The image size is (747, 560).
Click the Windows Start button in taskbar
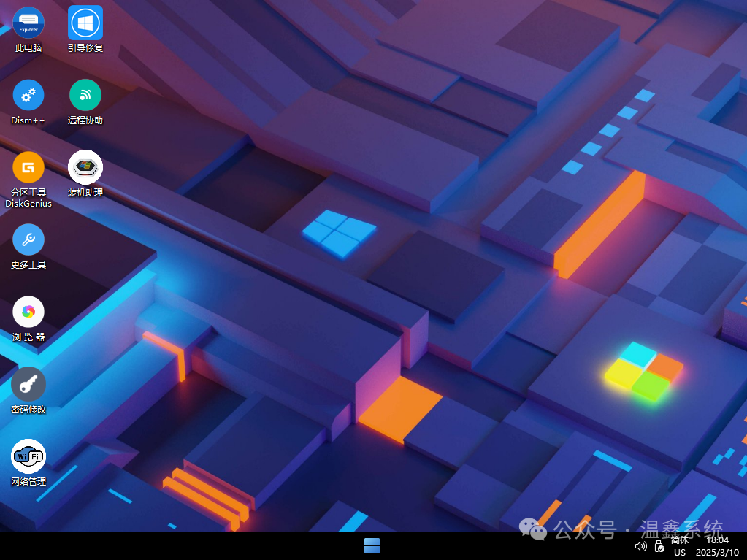point(372,545)
